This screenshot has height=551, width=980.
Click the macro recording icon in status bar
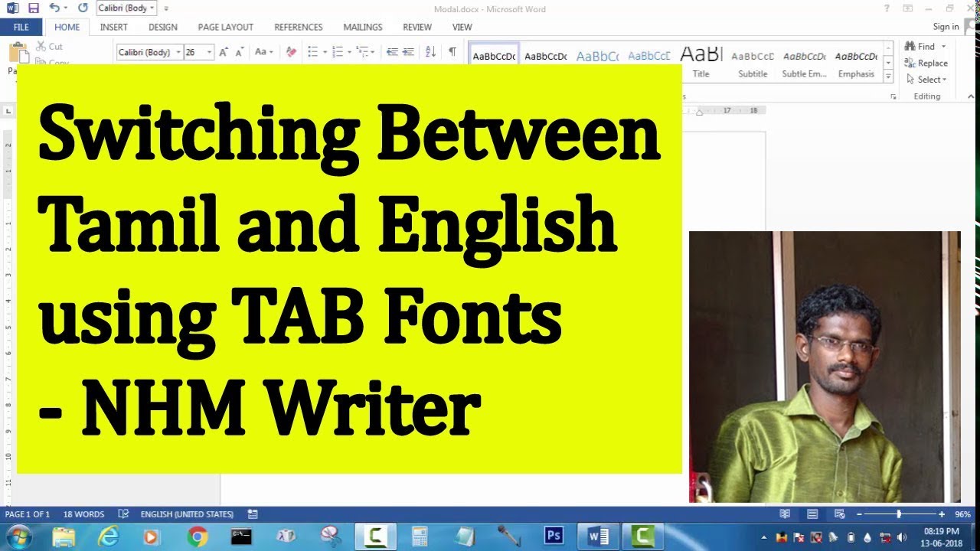coord(253,514)
